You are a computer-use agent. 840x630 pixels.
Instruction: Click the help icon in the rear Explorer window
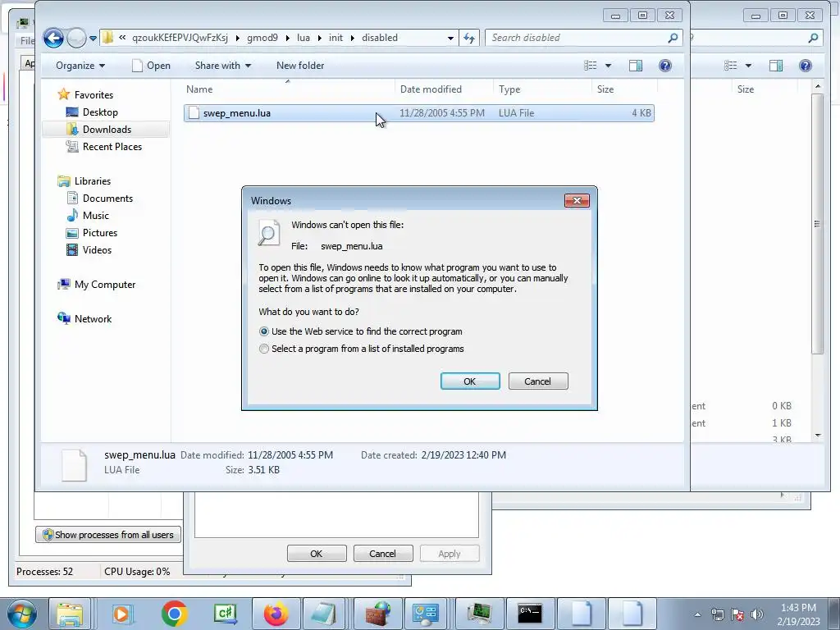pyautogui.click(x=806, y=66)
